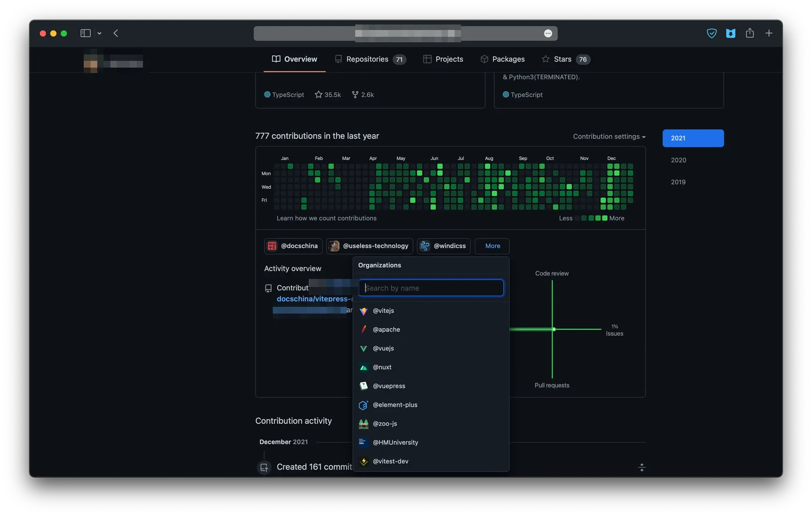Screen dimensions: 812x516
Task: Switch to the Overview tab
Action: click(294, 59)
